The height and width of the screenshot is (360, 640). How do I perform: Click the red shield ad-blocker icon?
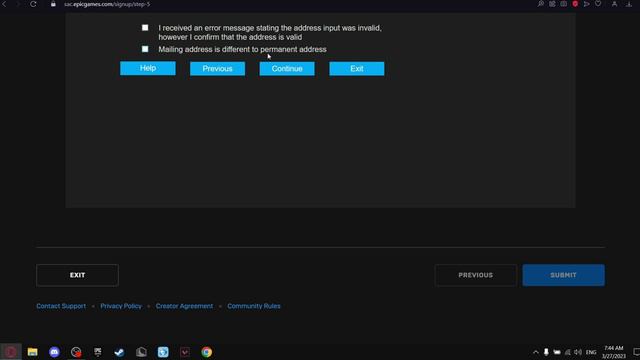(x=575, y=4)
